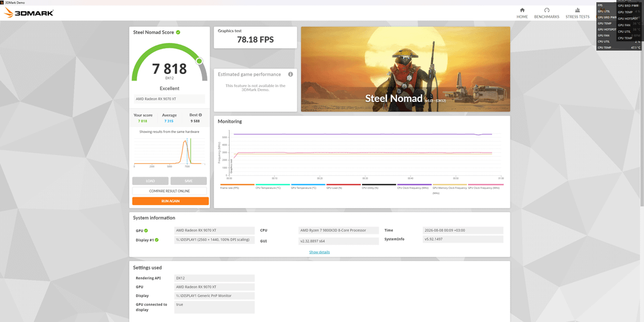Click the 3DMark Demo title bar icon
Image resolution: width=644 pixels, height=322 pixels.
click(x=2, y=2)
